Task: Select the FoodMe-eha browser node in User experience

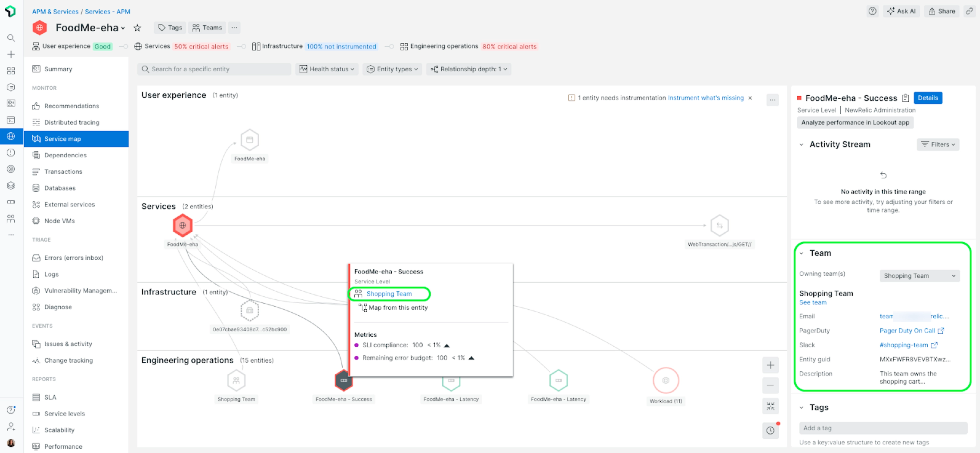Action: pos(249,140)
